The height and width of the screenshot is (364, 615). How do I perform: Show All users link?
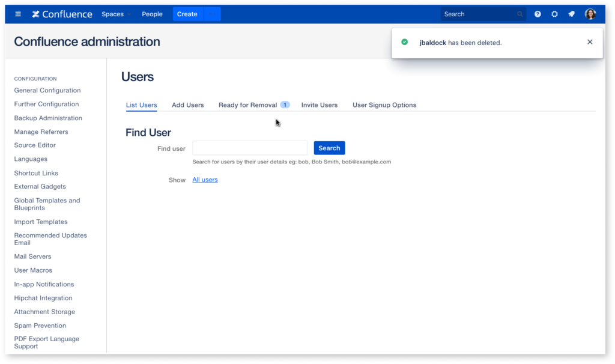(205, 180)
